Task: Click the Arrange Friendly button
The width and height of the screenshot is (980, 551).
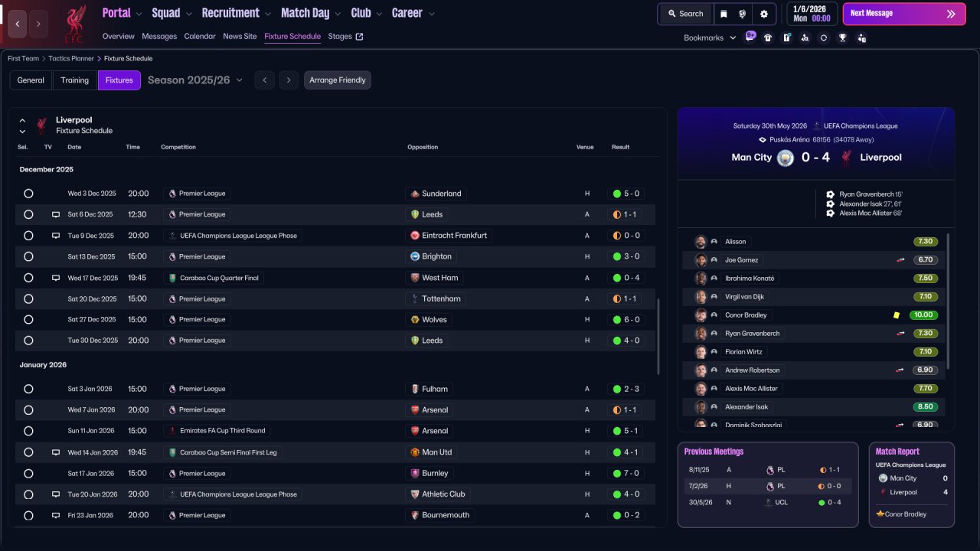Action: pyautogui.click(x=338, y=80)
